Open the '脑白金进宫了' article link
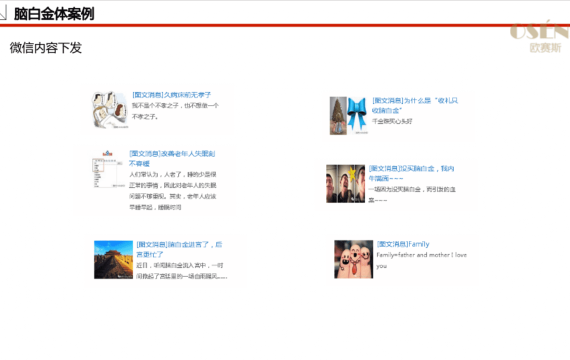Image resolution: width=570 pixels, height=360 pixels. [x=179, y=249]
